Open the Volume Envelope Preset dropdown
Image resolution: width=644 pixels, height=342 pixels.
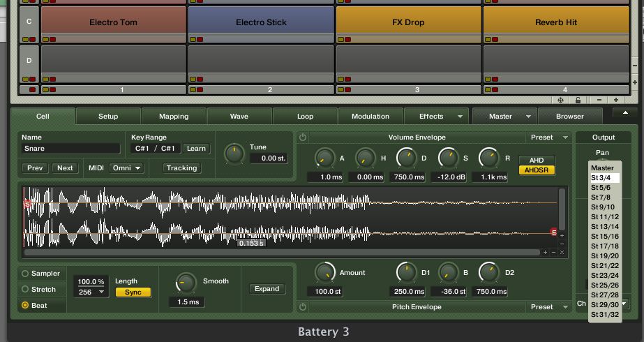point(548,137)
